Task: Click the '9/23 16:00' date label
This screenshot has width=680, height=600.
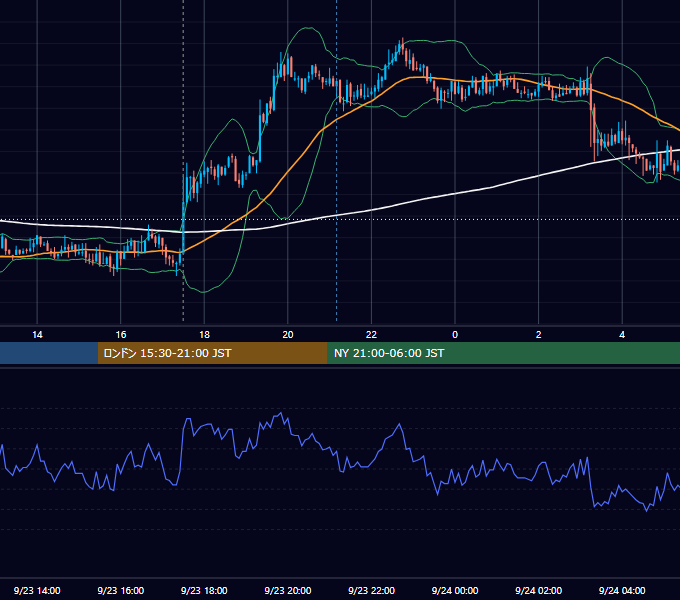Action: pyautogui.click(x=121, y=590)
